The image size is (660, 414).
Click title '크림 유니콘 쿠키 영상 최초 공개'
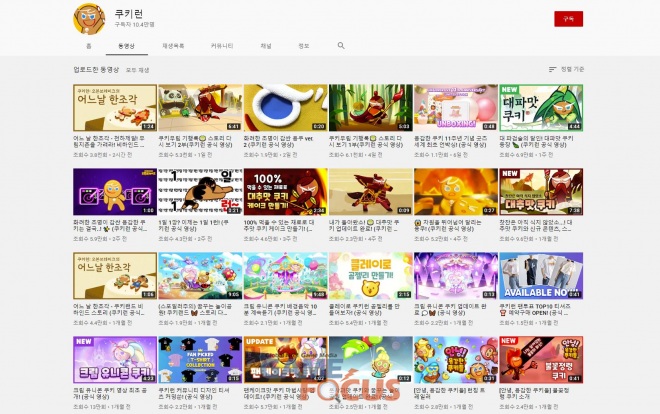click(x=110, y=393)
